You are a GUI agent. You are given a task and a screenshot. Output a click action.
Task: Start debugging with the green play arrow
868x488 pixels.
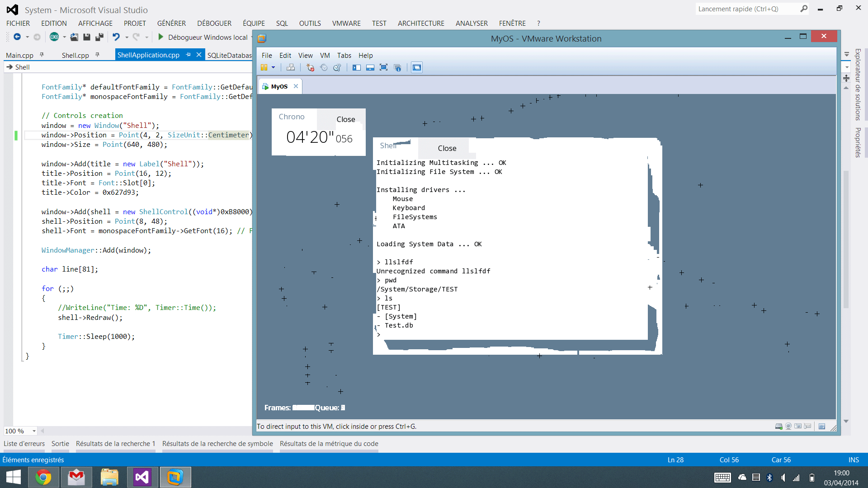pyautogui.click(x=160, y=37)
